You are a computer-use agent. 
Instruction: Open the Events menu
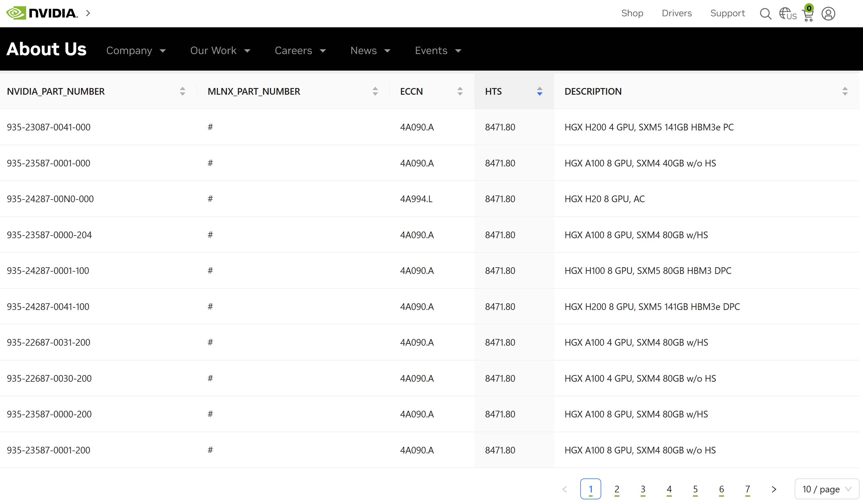(x=438, y=51)
